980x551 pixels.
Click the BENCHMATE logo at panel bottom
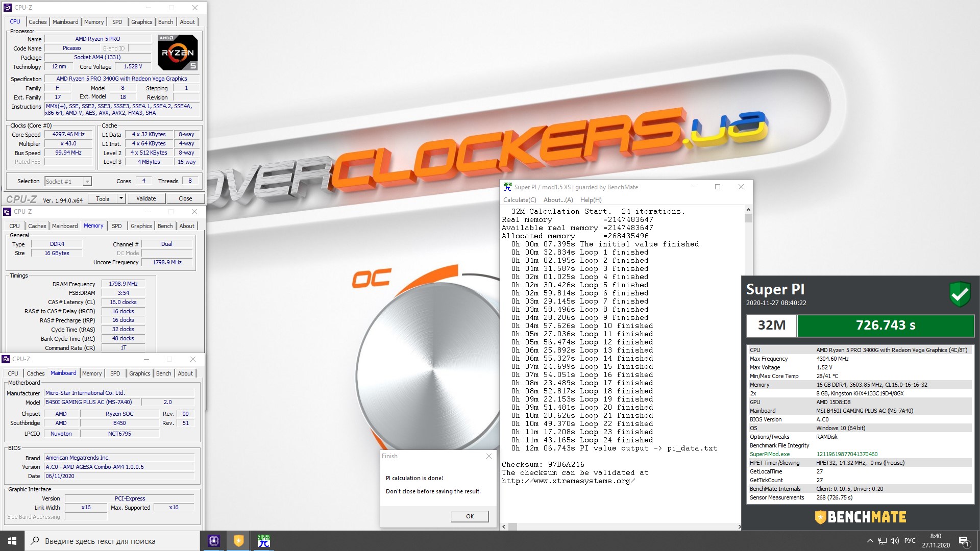click(861, 517)
